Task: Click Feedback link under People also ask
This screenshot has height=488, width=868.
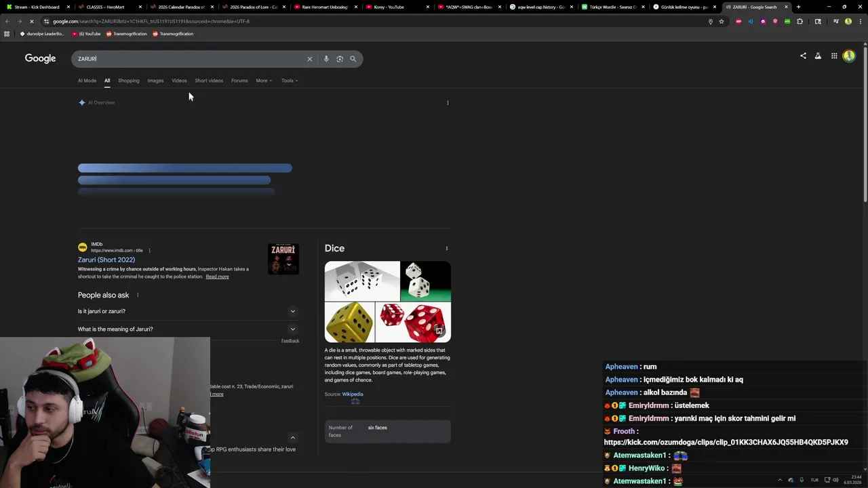Action: [290, 340]
